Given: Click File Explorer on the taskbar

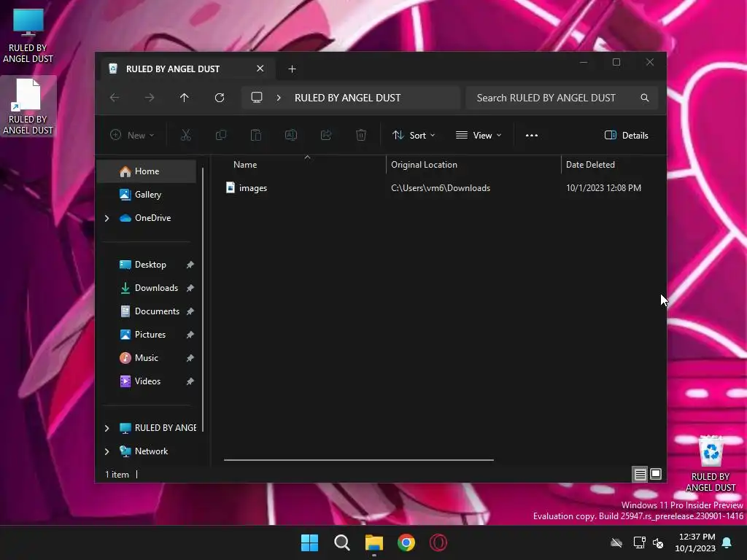Looking at the screenshot, I should (x=374, y=542).
